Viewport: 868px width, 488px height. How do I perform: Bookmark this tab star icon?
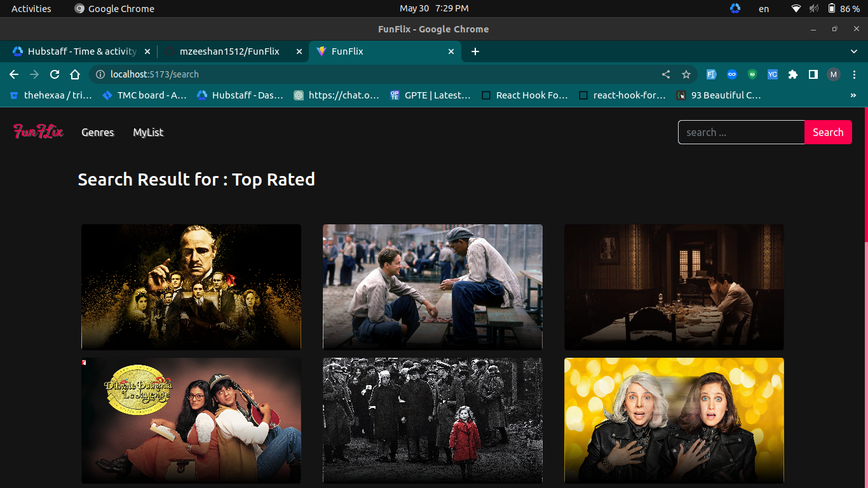(686, 74)
